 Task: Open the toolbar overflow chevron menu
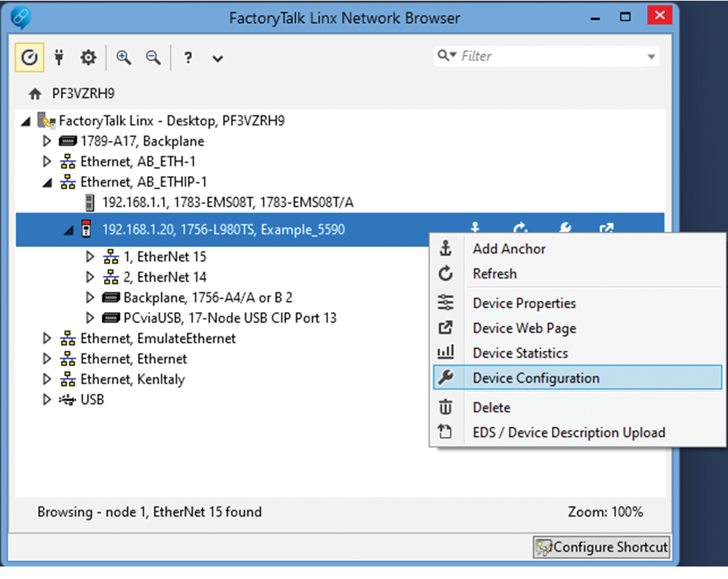click(x=217, y=59)
